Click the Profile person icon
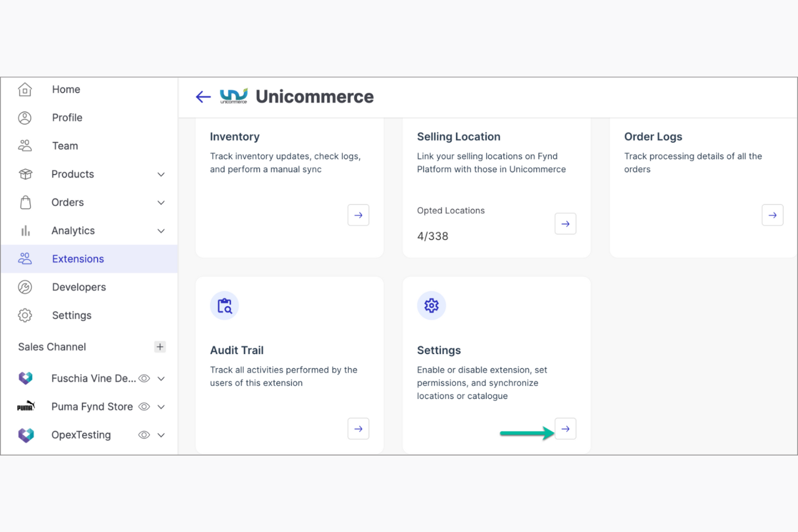Image resolution: width=798 pixels, height=532 pixels. click(x=25, y=118)
